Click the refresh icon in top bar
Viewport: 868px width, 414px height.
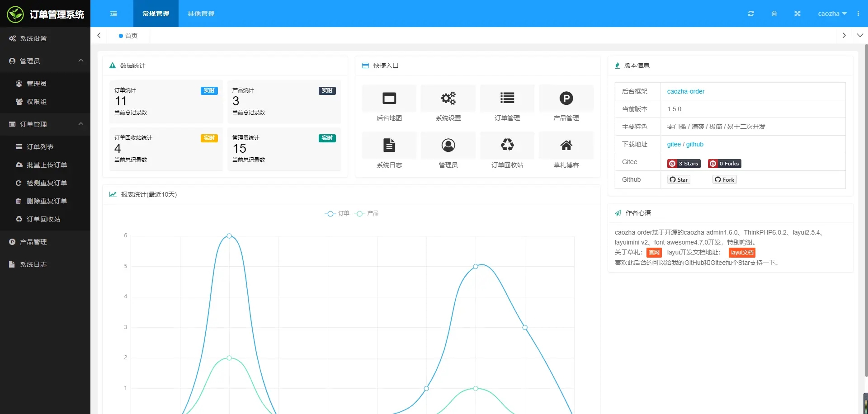coord(750,14)
